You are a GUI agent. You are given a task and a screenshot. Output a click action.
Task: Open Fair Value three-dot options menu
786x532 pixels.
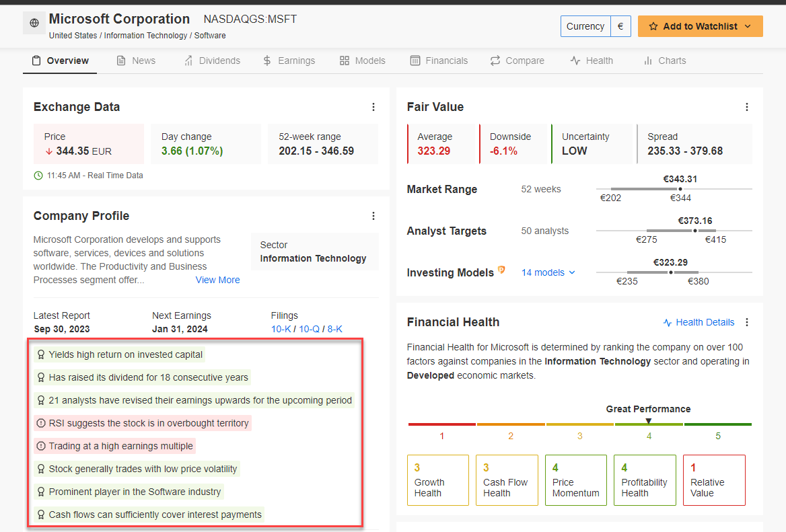[747, 107]
